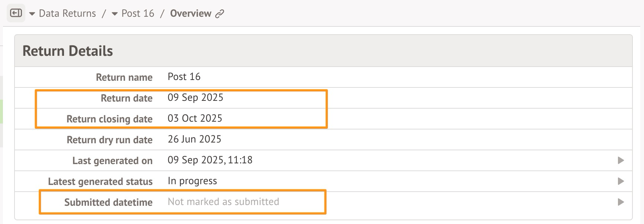
Task: Open the Post 16 breadcrumb link
Action: [x=138, y=13]
